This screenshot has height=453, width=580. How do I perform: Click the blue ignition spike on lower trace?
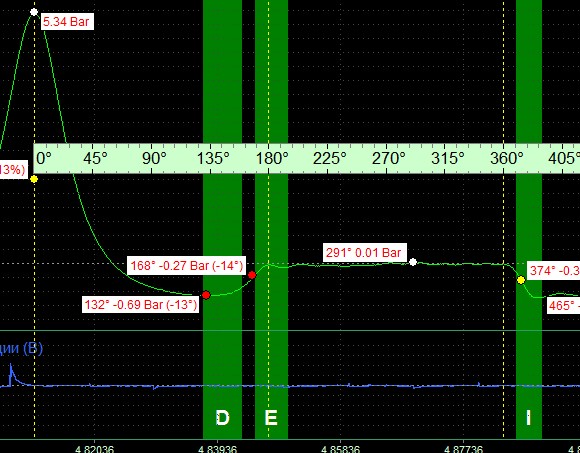11,373
